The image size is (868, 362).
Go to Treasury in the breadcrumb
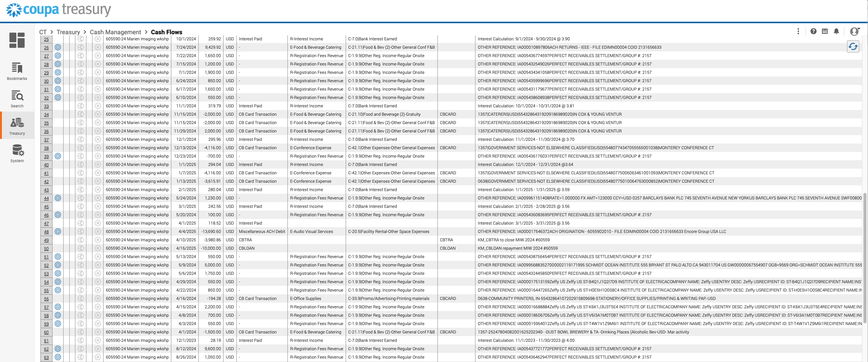pos(68,32)
